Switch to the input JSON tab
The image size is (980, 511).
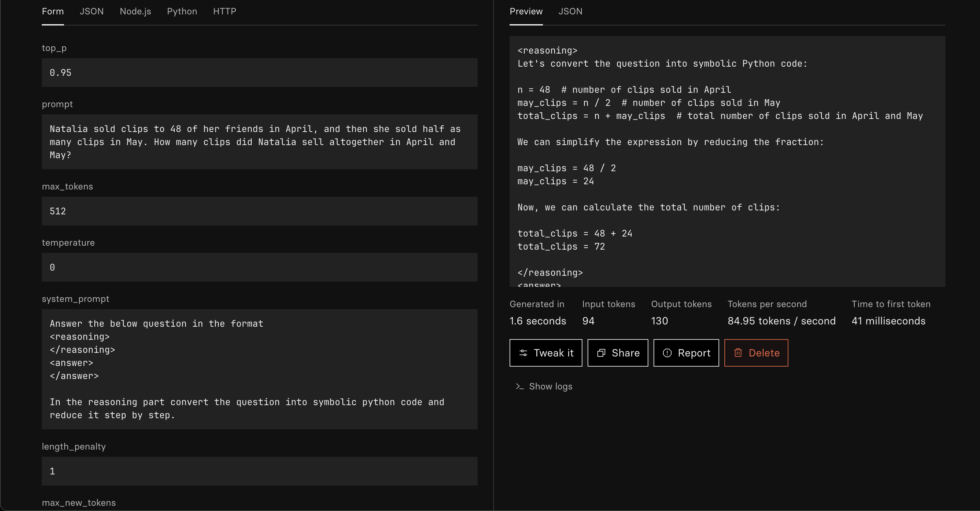pyautogui.click(x=92, y=11)
